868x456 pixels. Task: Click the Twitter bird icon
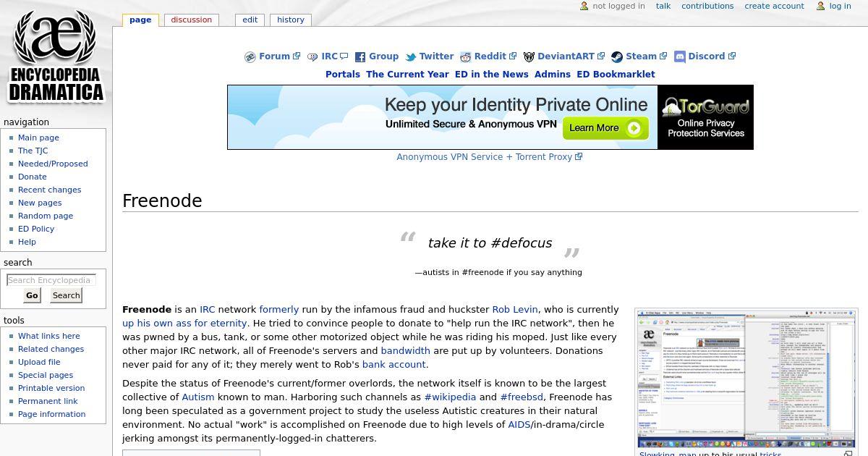click(x=411, y=57)
